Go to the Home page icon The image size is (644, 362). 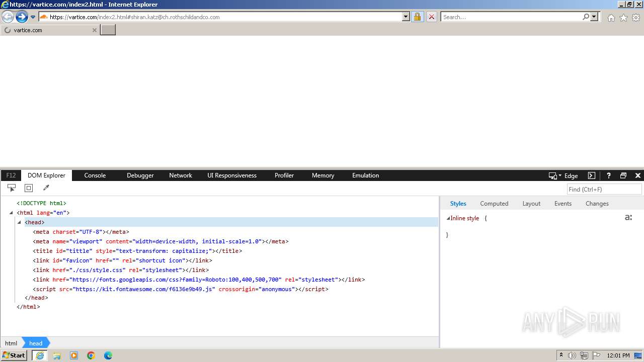[x=611, y=18]
